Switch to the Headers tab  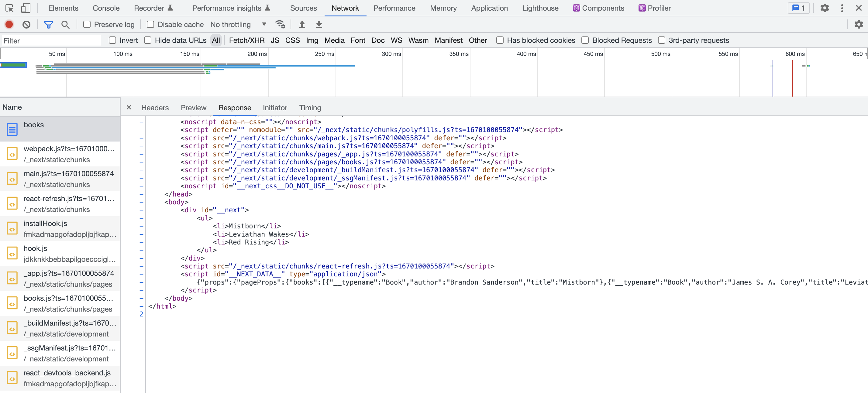155,108
